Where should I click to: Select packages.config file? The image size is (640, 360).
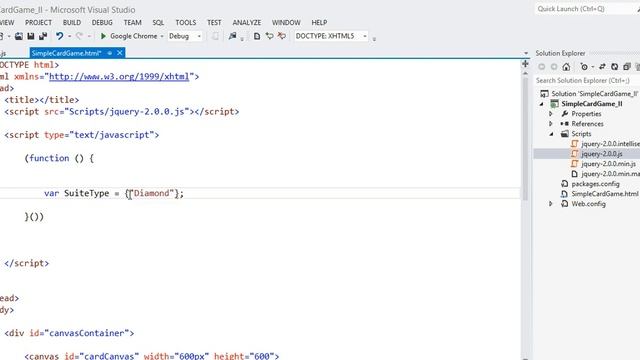pos(595,184)
